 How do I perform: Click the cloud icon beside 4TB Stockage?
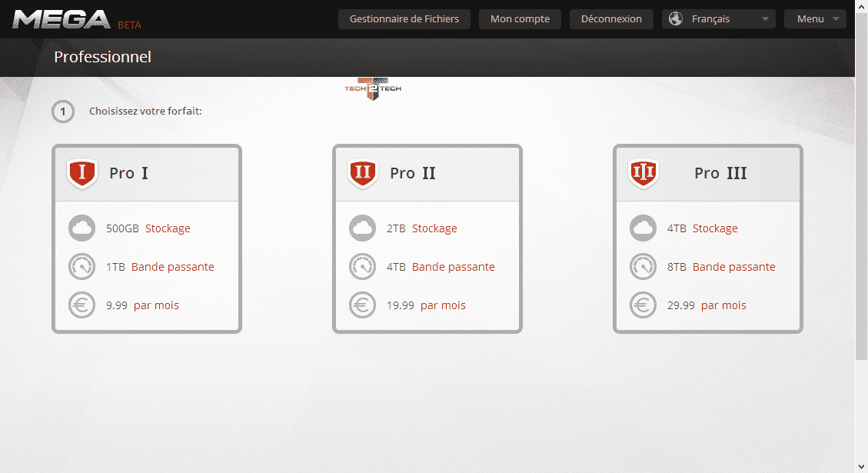(x=644, y=228)
